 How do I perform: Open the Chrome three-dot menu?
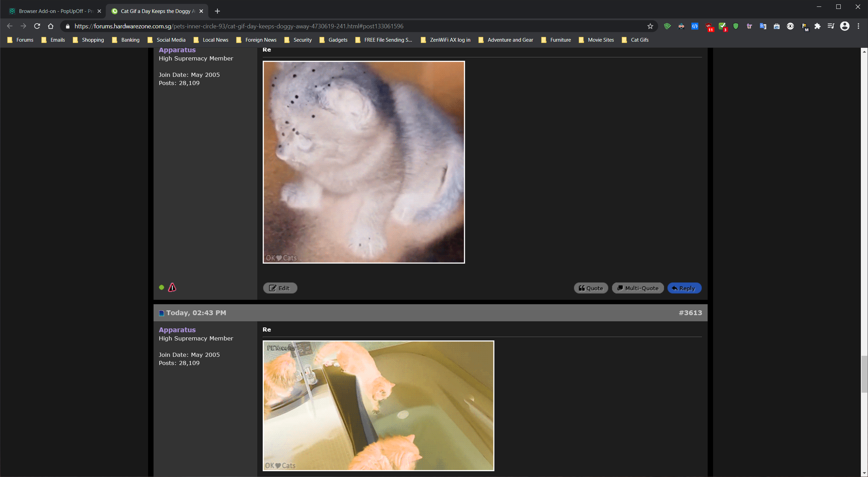(x=858, y=26)
